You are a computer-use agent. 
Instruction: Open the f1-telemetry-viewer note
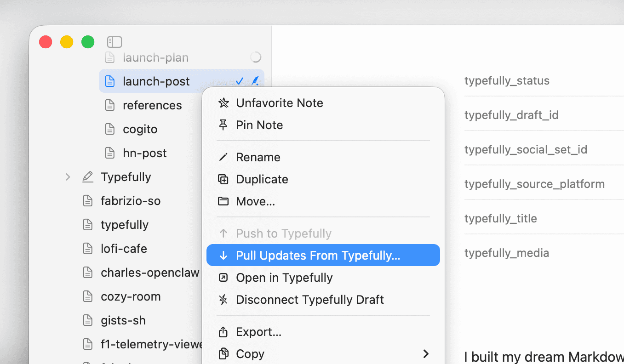click(x=152, y=344)
